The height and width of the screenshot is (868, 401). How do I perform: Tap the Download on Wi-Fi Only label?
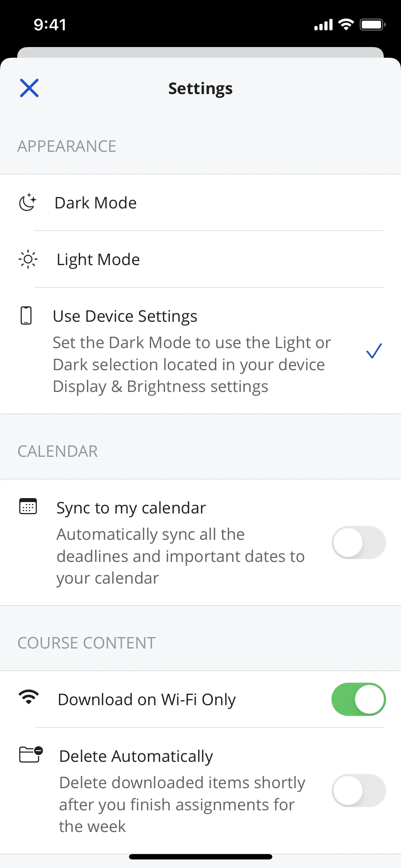[147, 699]
